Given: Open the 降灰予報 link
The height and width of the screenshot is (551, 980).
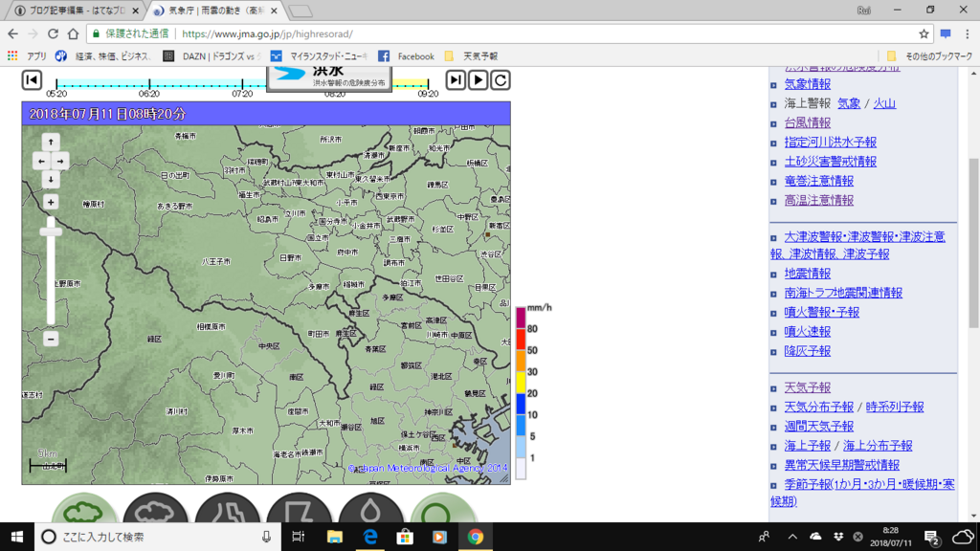Looking at the screenshot, I should [808, 350].
